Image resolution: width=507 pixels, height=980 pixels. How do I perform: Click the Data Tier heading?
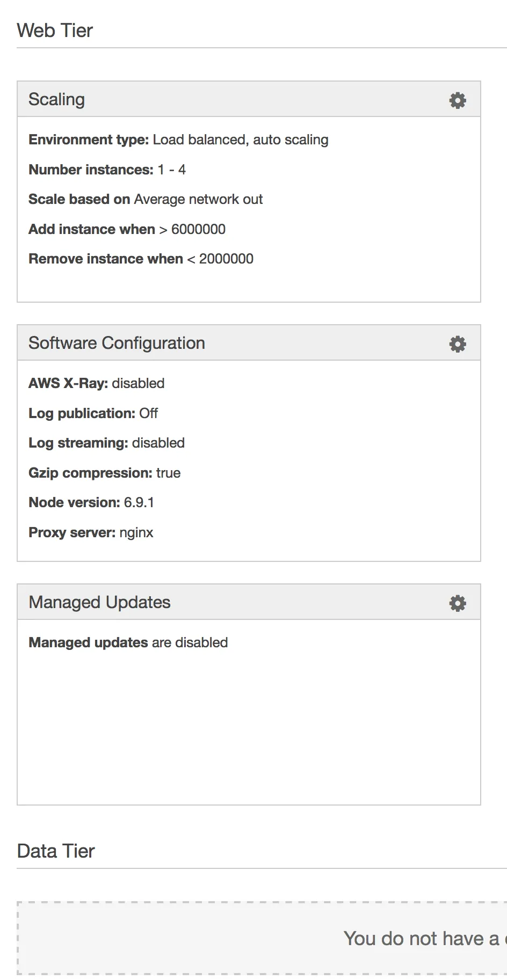tap(56, 851)
